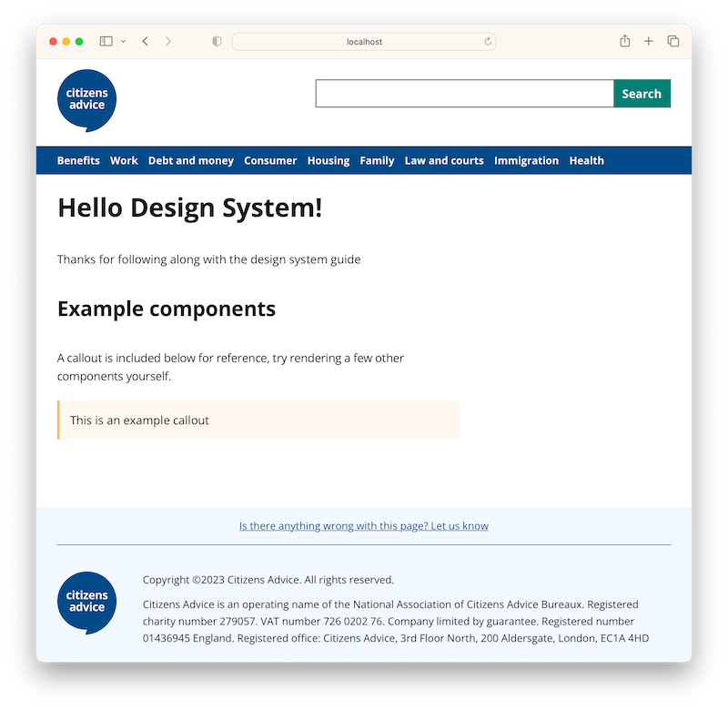The width and height of the screenshot is (728, 710).
Task: Follow the Let us know feedback link
Action: 363,525
